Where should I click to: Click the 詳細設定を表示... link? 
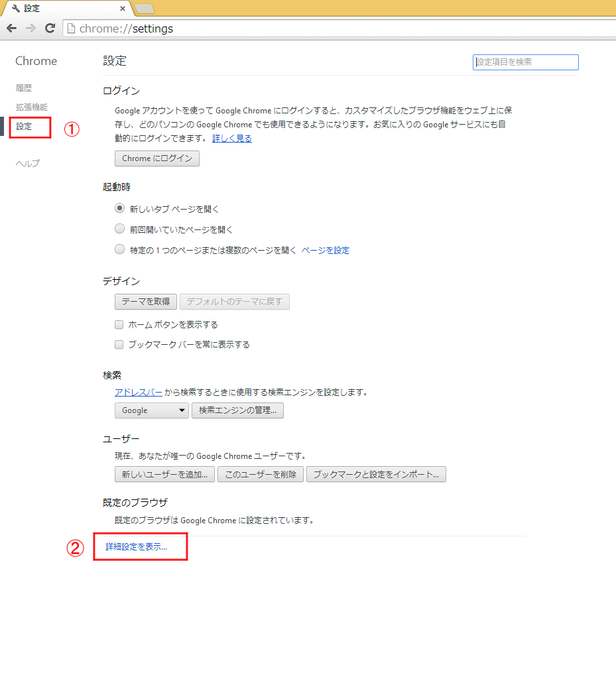point(136,547)
